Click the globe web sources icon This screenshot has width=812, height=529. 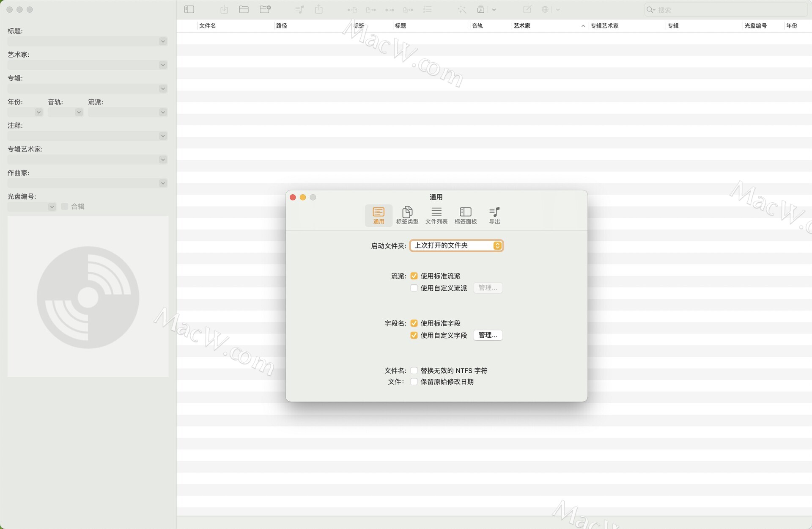545,9
